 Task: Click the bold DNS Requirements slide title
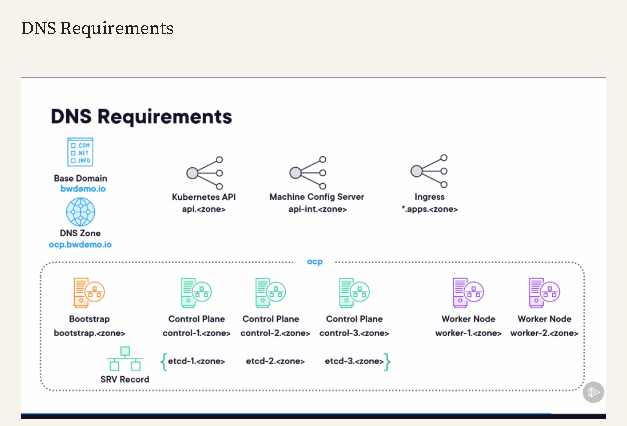[x=141, y=116]
